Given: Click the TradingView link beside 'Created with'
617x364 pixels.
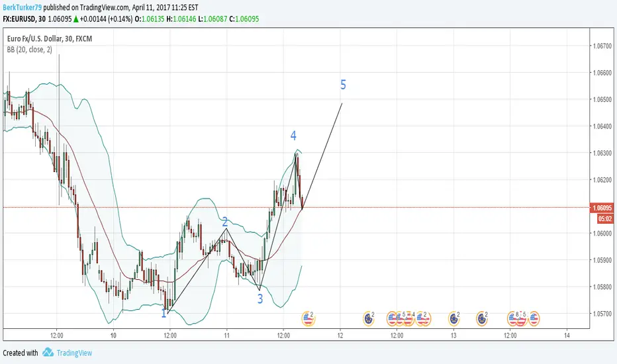Looking at the screenshot, I should click(x=74, y=353).
